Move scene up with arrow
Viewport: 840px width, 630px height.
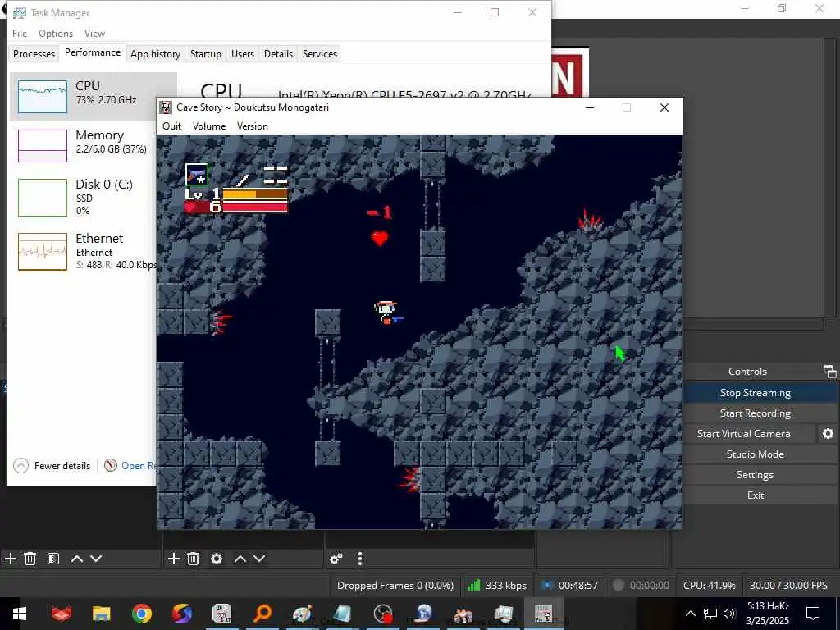click(x=76, y=559)
